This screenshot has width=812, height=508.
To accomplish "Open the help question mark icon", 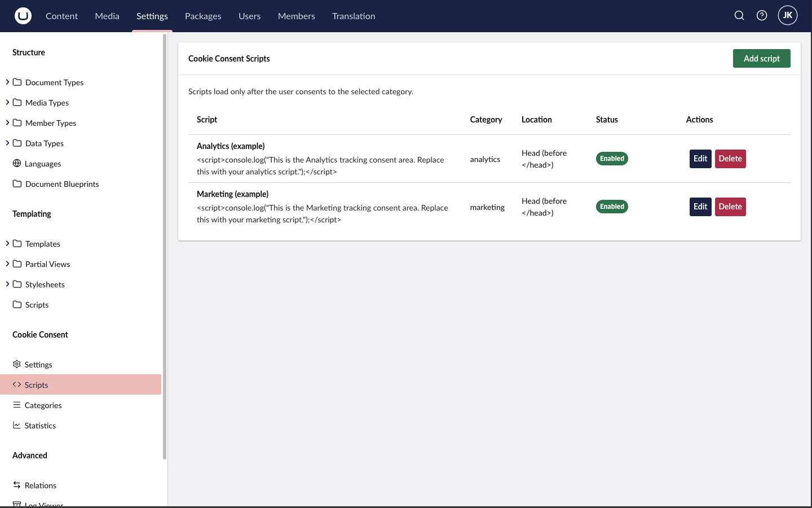I will [762, 16].
